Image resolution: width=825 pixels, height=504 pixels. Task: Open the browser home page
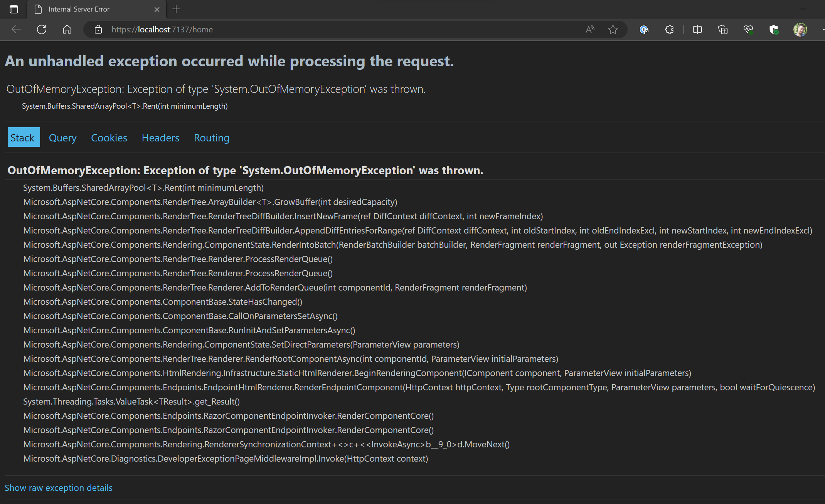(66, 29)
